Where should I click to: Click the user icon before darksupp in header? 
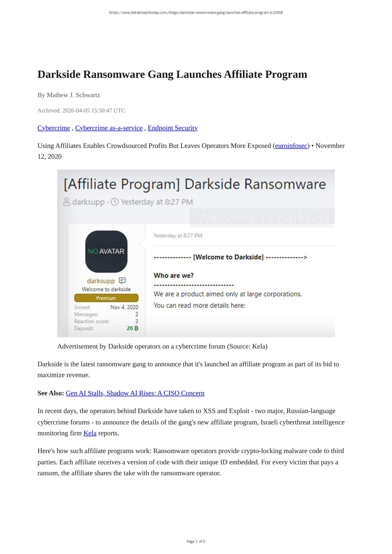(x=67, y=202)
